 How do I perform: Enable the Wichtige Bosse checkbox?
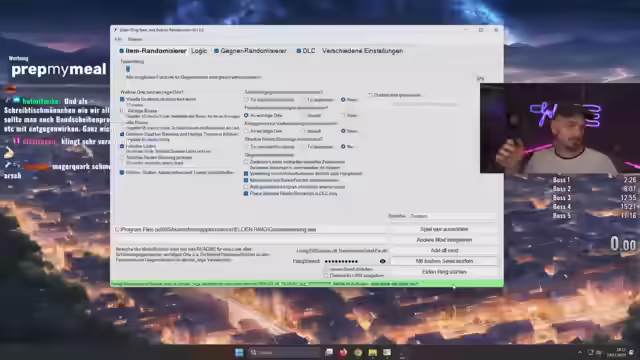[122, 111]
